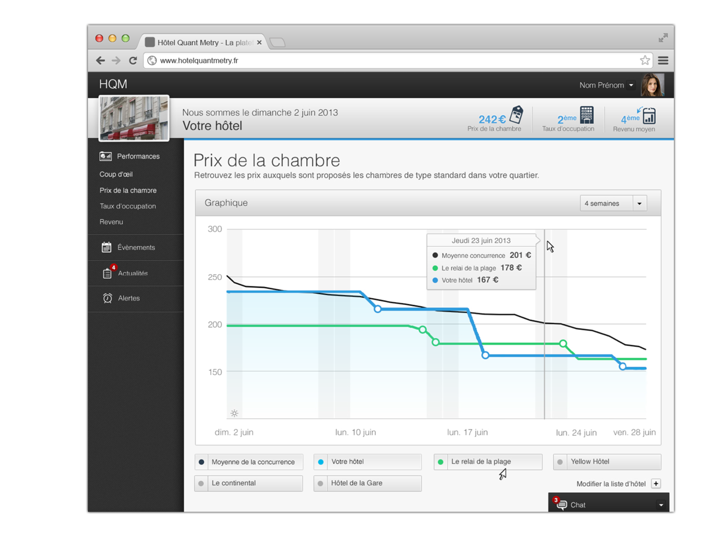The width and height of the screenshot is (728, 560).
Task: Click the 'dim. 2 juin' axis label
Action: coord(234,432)
